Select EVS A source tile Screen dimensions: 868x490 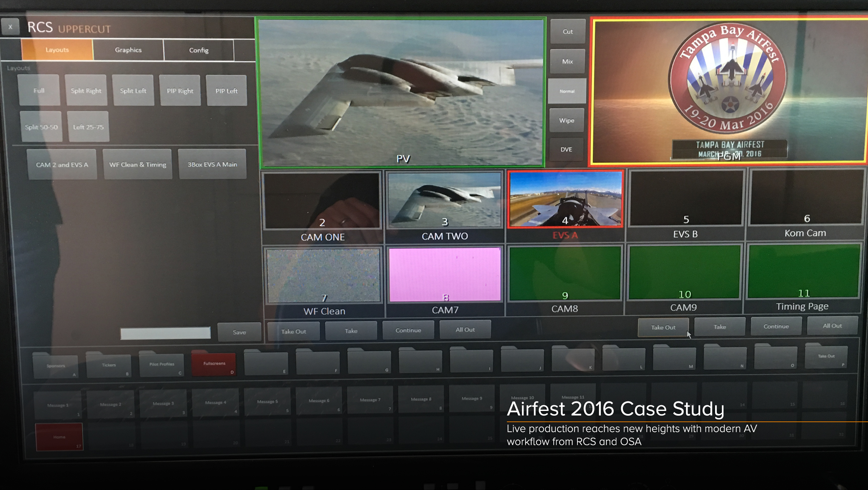coord(565,206)
